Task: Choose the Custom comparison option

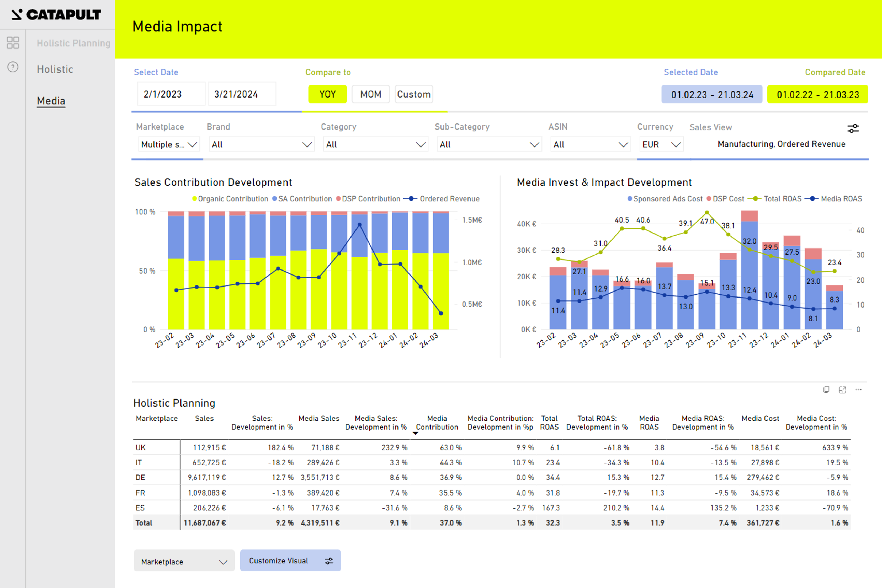Action: pos(413,94)
